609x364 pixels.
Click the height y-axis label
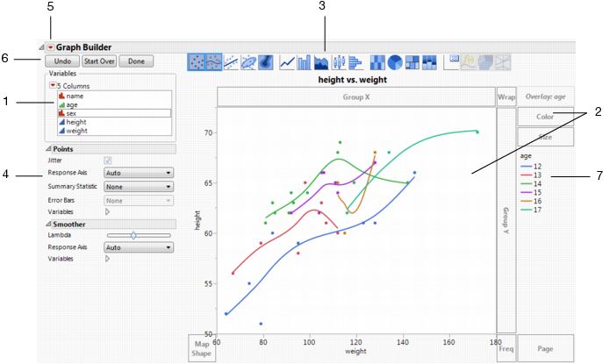(x=197, y=220)
